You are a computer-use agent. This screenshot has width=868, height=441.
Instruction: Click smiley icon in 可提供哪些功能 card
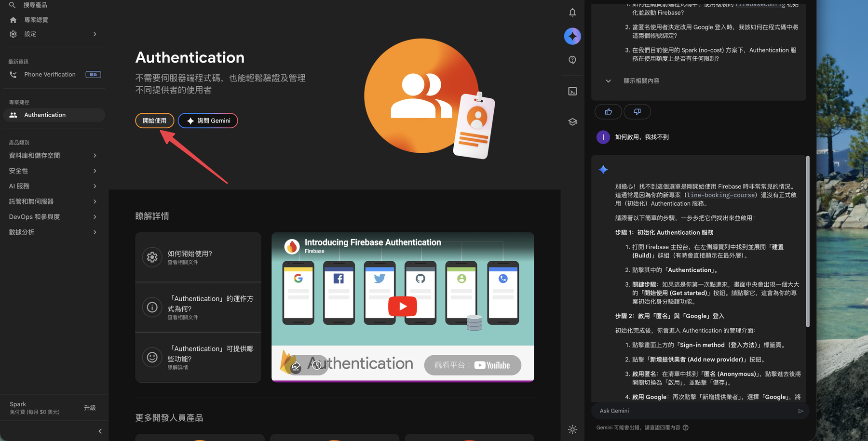click(x=152, y=357)
